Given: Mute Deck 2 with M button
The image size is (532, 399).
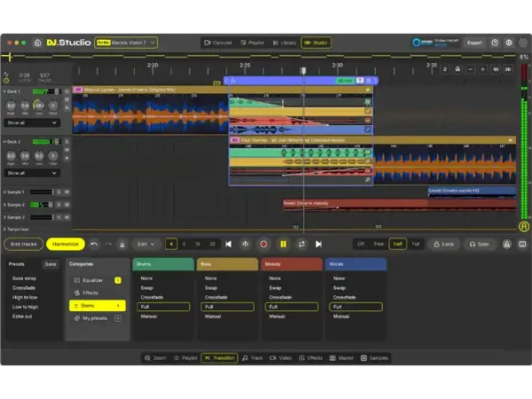Looking at the screenshot, I should point(66,150).
